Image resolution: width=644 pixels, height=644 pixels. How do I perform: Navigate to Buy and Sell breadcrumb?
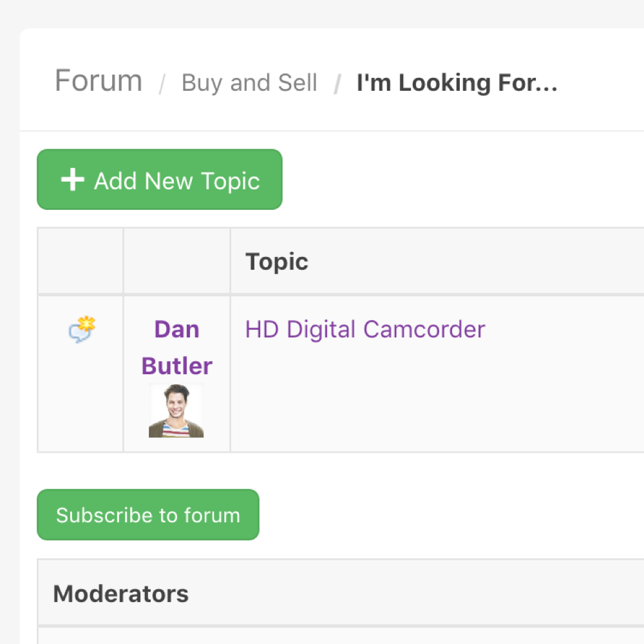click(x=249, y=82)
